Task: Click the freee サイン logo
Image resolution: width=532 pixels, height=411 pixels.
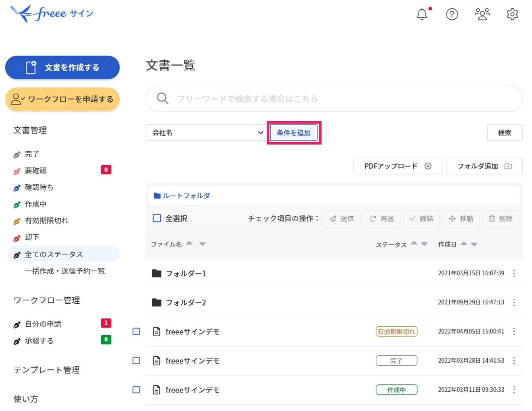Action: click(x=52, y=14)
